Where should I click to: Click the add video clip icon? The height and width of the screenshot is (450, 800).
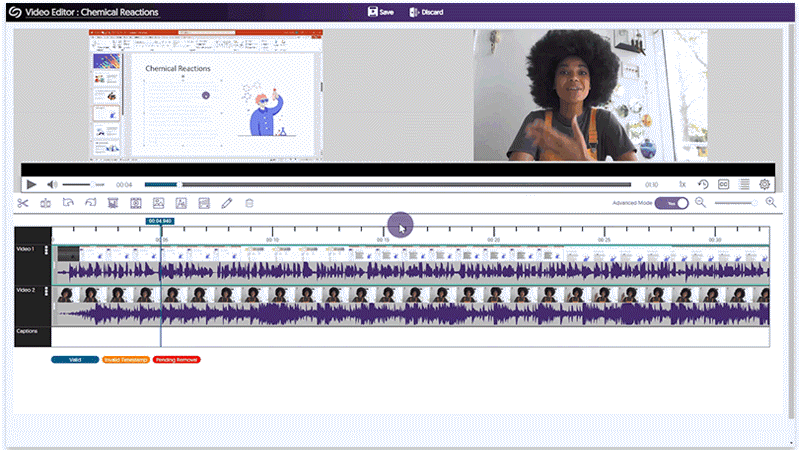136,203
